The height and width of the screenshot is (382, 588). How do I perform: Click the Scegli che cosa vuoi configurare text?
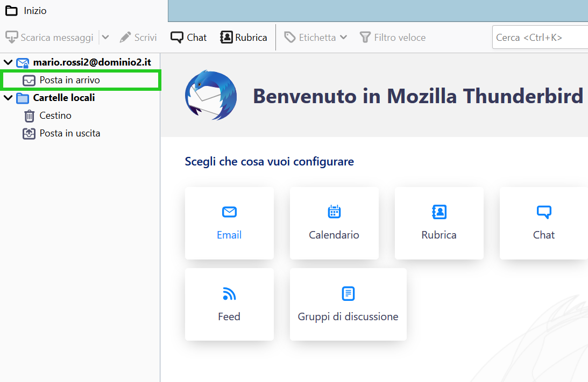click(x=269, y=162)
